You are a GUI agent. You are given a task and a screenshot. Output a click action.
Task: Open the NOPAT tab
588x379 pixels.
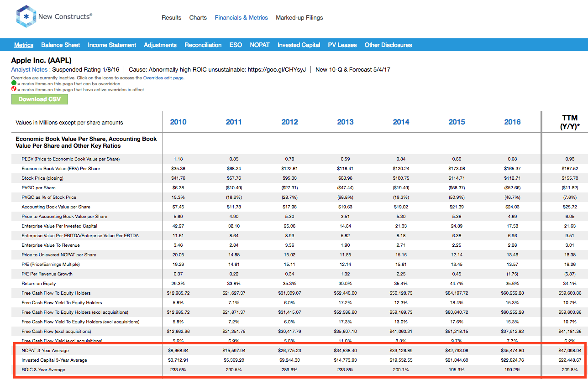pos(260,45)
